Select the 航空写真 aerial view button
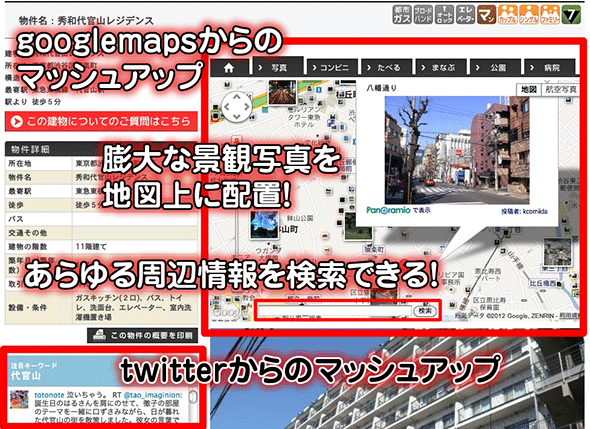590x429 pixels. click(560, 89)
